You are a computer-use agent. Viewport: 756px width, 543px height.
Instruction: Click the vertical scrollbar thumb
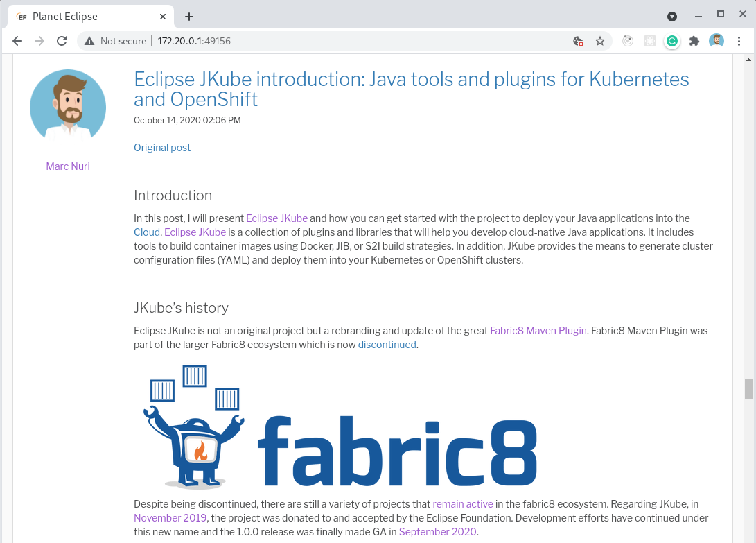748,389
